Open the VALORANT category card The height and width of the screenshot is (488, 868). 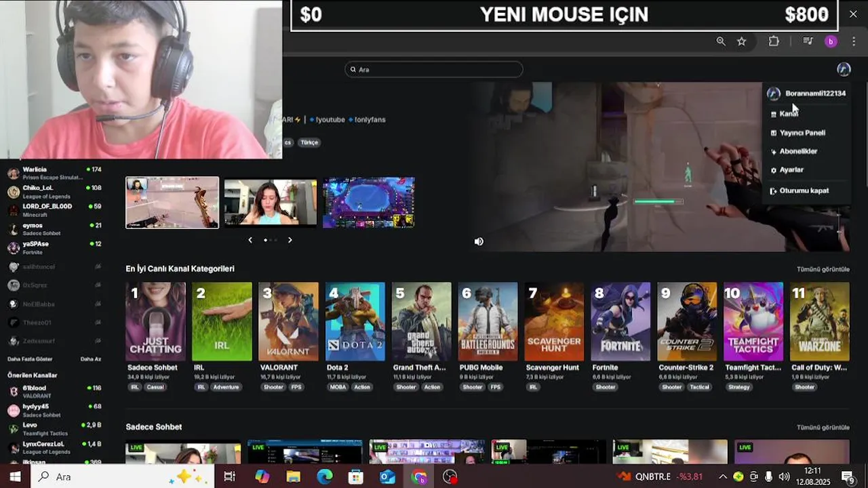click(x=289, y=321)
